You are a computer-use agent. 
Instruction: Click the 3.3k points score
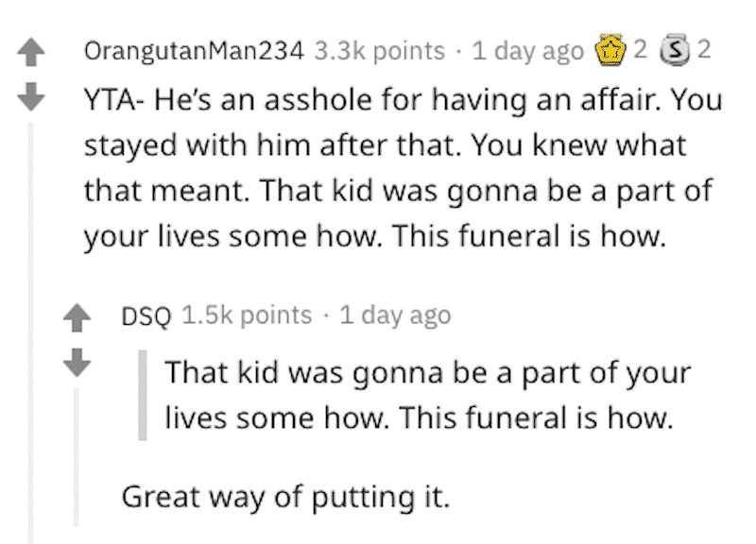(380, 51)
